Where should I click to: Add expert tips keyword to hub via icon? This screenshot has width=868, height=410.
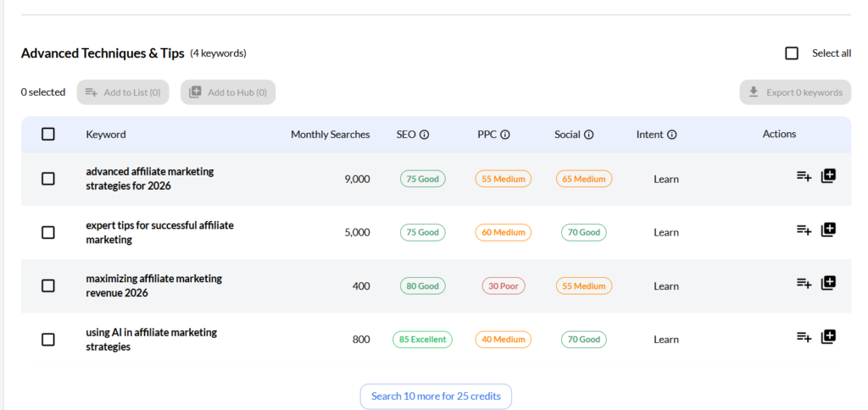tap(828, 230)
